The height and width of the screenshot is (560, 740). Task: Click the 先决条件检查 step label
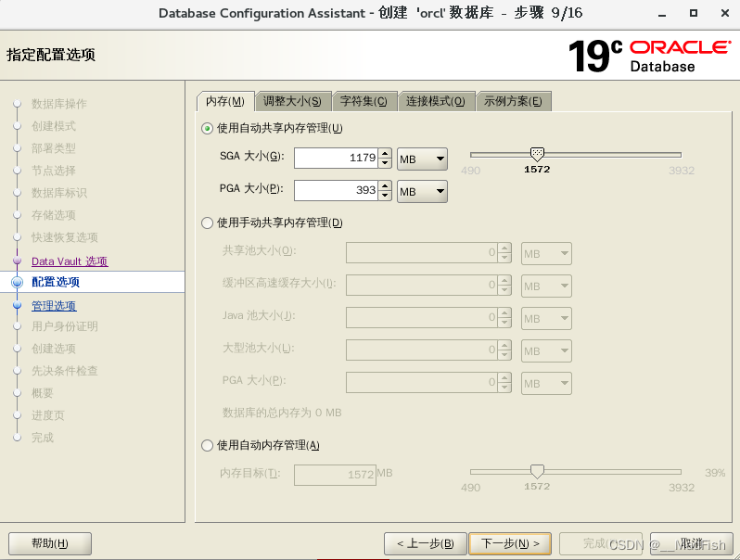tap(65, 371)
